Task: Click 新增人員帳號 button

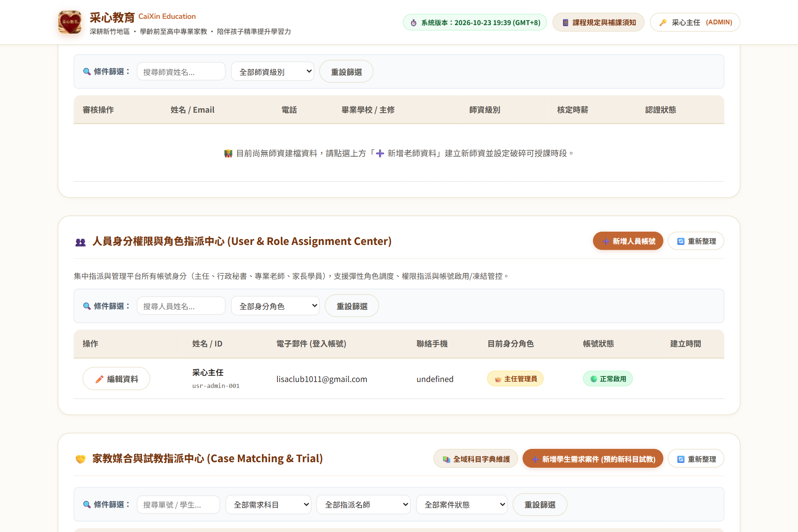Action: click(x=628, y=241)
